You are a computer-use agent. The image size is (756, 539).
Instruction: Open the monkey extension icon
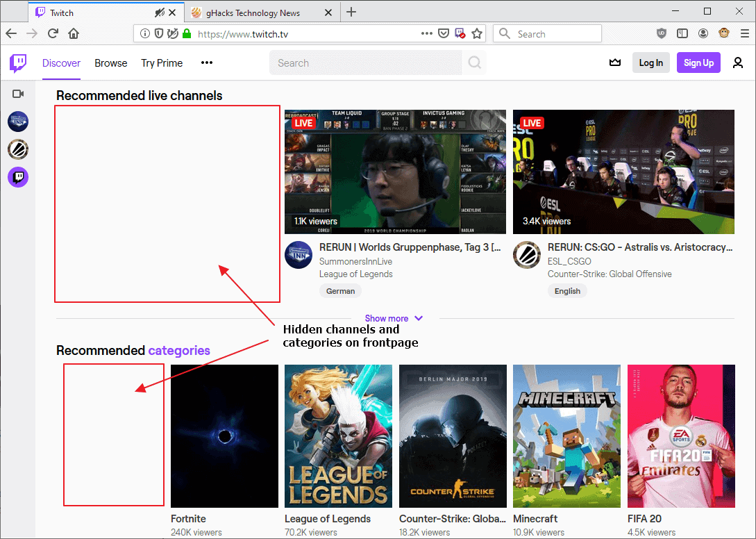723,33
